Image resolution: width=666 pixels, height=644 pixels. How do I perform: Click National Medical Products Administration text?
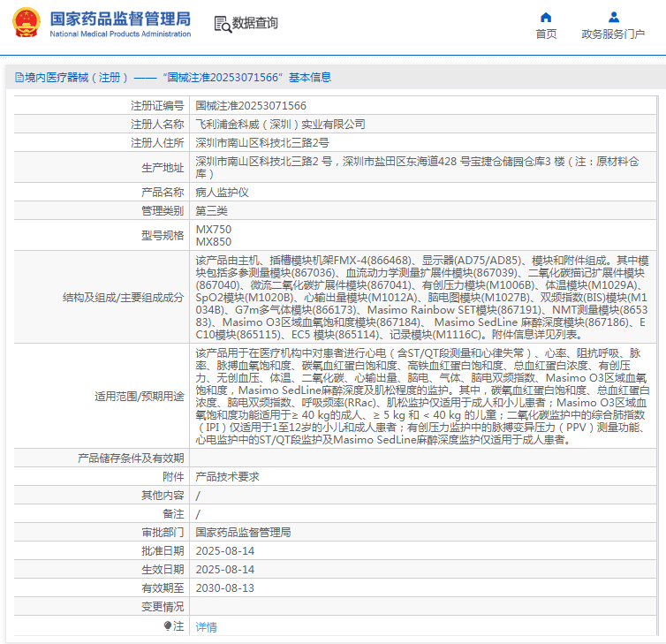point(120,34)
